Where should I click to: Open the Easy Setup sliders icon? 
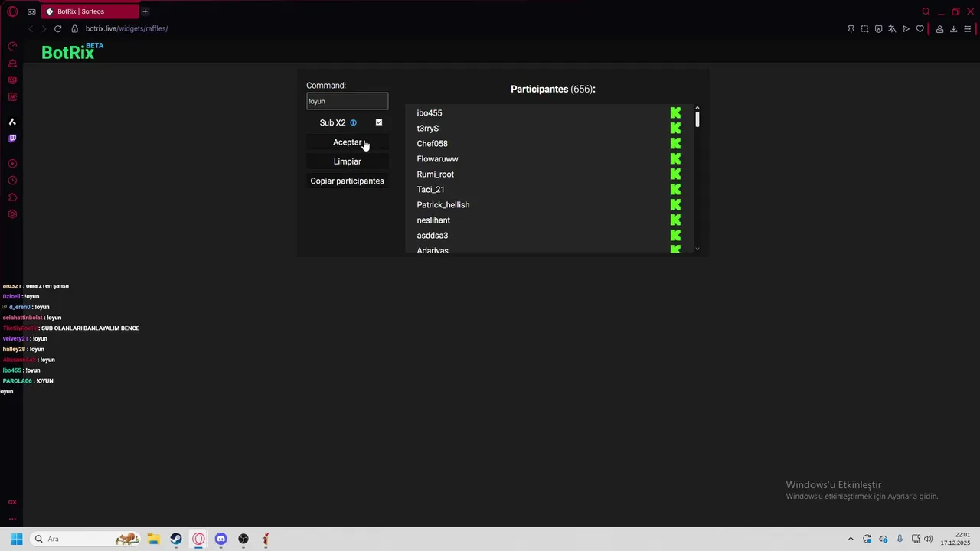(968, 29)
